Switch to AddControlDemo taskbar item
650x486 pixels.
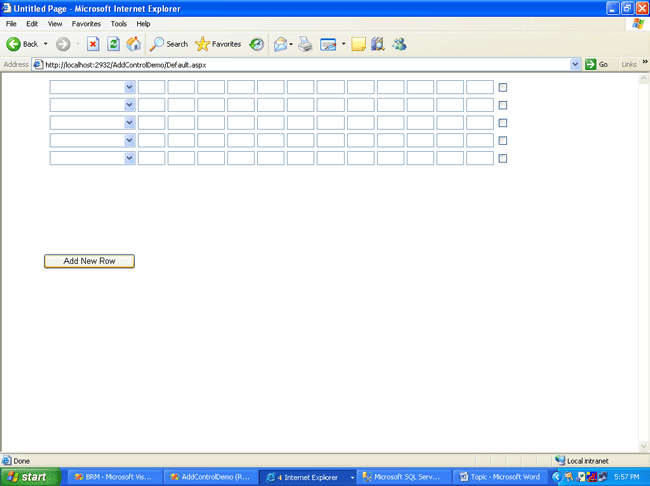click(x=210, y=477)
